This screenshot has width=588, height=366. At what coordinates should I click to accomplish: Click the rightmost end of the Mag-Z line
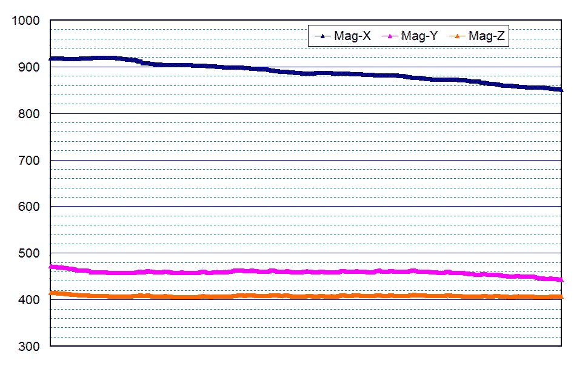point(561,296)
